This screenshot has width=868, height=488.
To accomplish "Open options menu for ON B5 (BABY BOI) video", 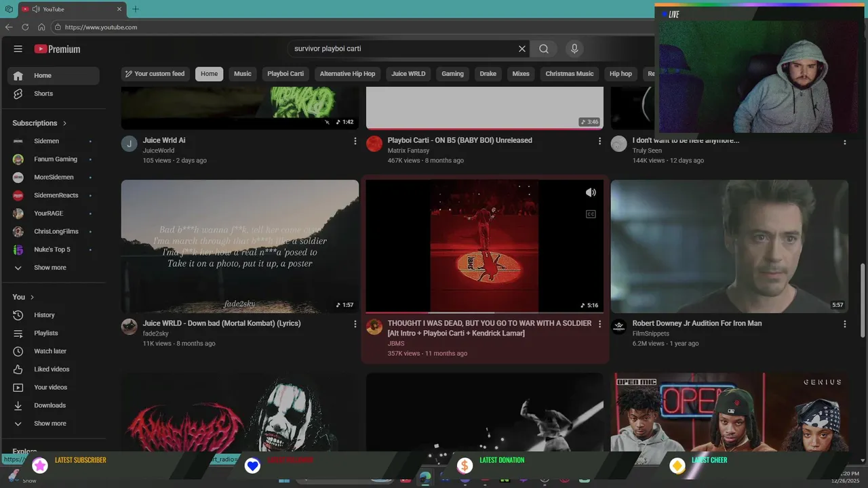I will pos(599,141).
